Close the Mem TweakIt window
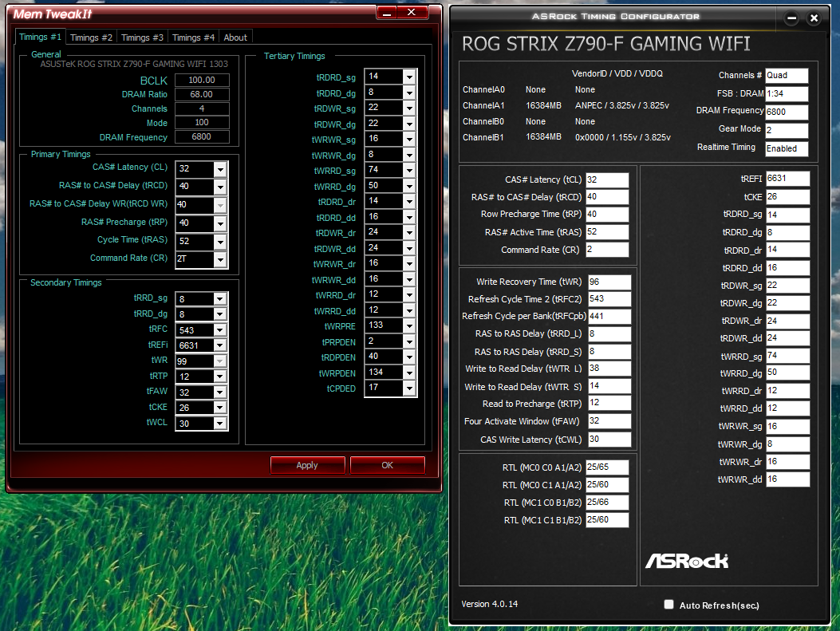Viewport: 840px width, 631px height. 412,12
